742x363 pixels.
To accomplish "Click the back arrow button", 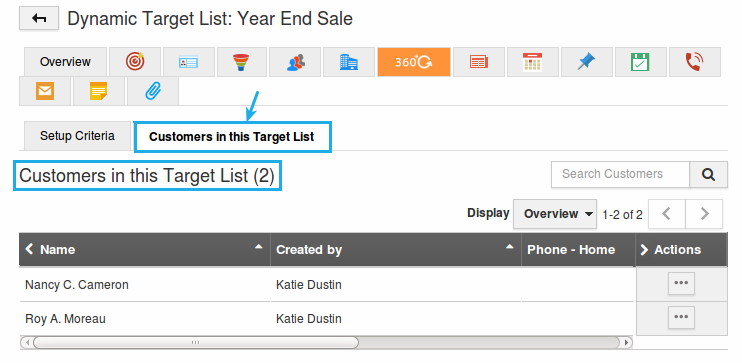I will click(39, 19).
